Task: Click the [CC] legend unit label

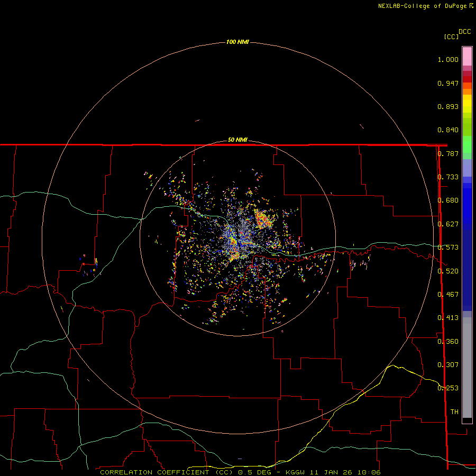Action: coord(451,36)
